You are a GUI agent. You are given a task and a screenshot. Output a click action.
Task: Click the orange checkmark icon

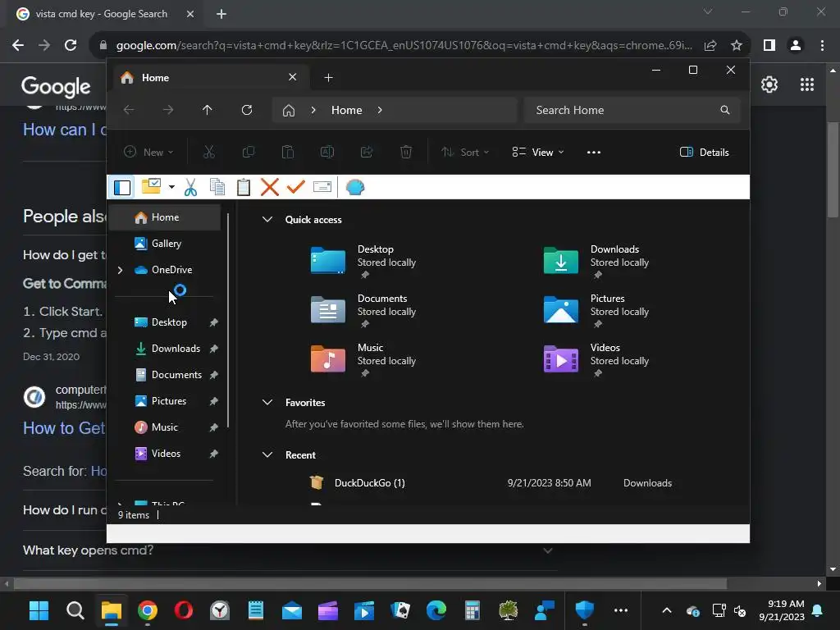(x=295, y=187)
